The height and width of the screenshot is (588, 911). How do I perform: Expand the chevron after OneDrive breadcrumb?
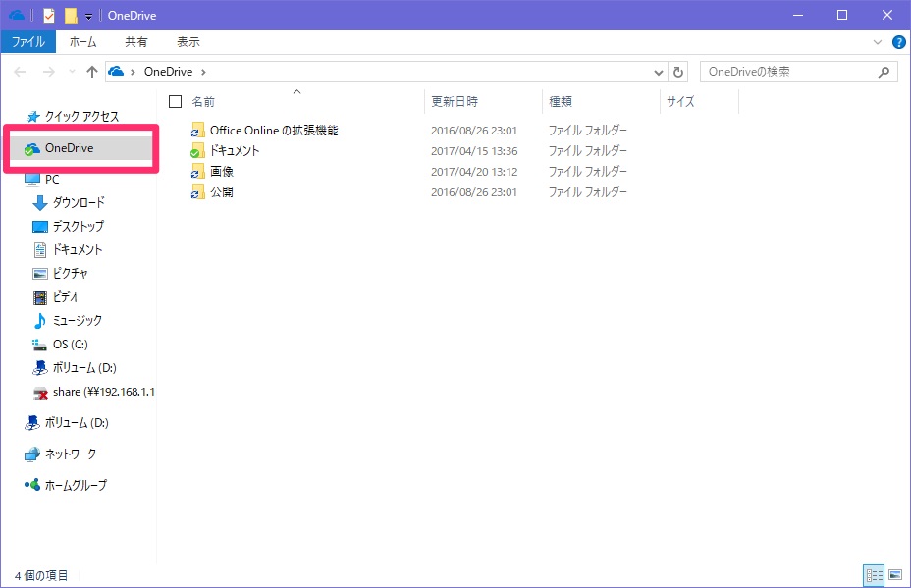pyautogui.click(x=203, y=72)
